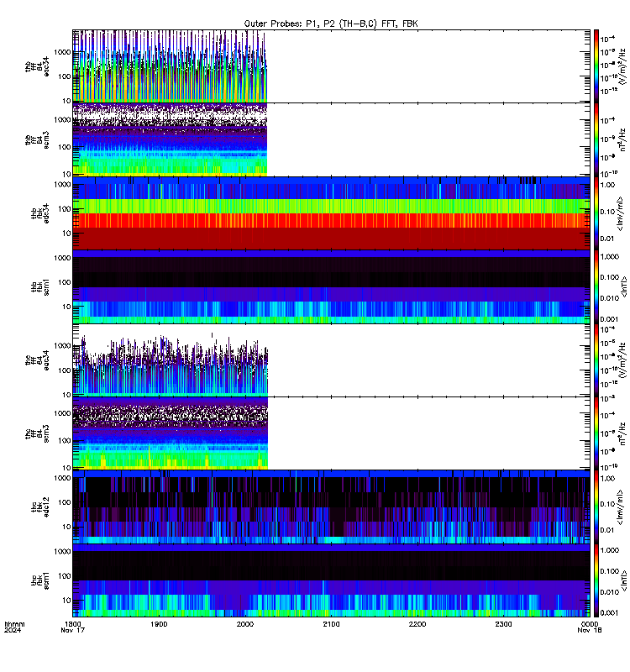Image resolution: width=630 pixels, height=672 pixels.
Task: Click the "1900" time axis label
Action: (159, 624)
